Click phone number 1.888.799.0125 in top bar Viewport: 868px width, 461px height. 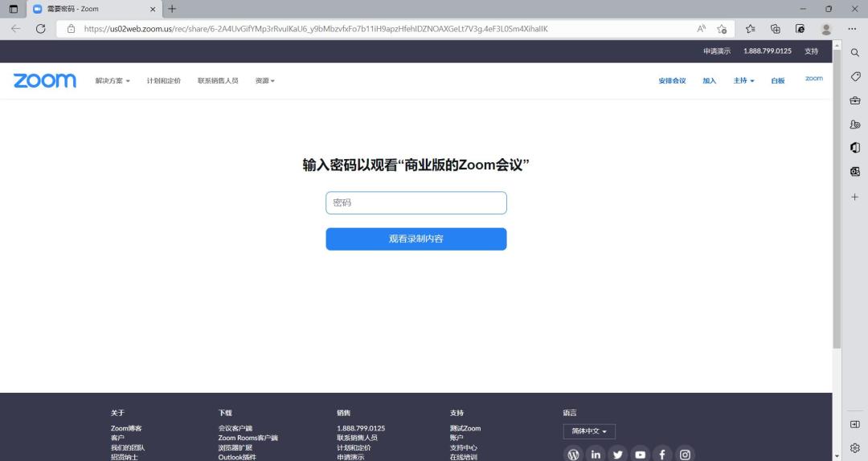click(x=768, y=51)
